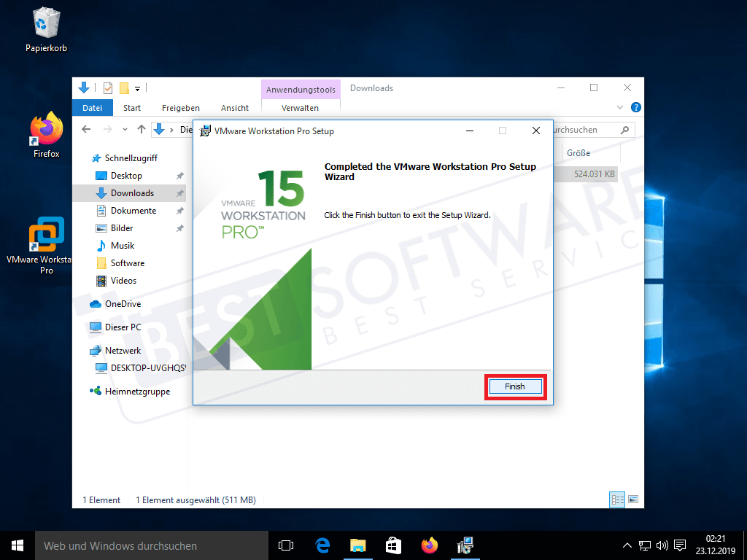Unpin Dokumente from Schnellzugriff
747x560 pixels.
(x=181, y=211)
